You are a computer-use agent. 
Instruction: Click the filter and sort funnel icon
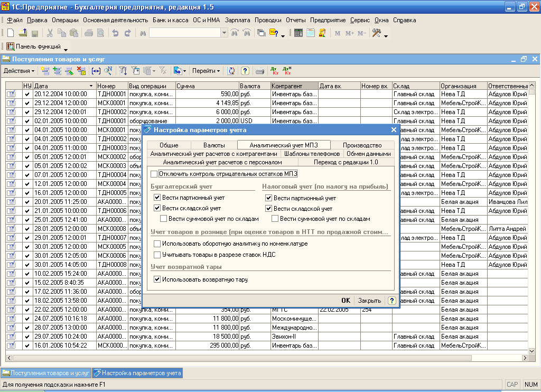coord(123,71)
